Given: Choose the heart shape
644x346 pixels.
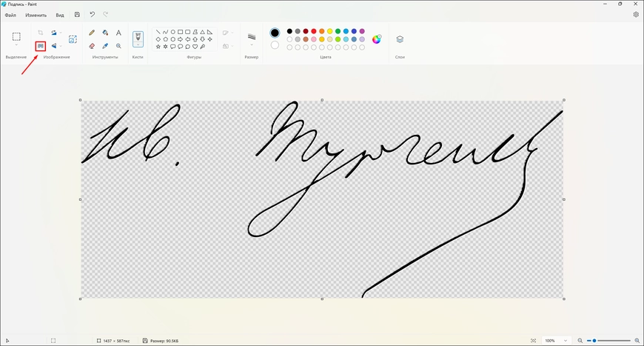Looking at the screenshot, I should click(x=195, y=47).
